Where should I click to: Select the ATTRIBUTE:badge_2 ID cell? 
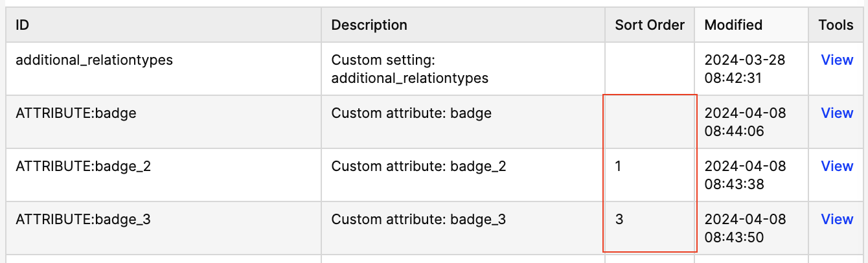(83, 166)
